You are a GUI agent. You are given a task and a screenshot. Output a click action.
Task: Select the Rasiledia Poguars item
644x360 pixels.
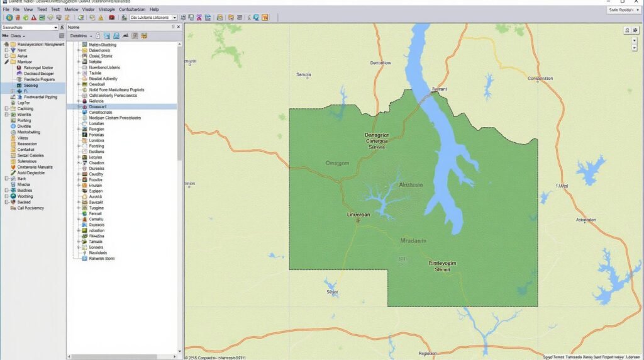click(x=40, y=79)
